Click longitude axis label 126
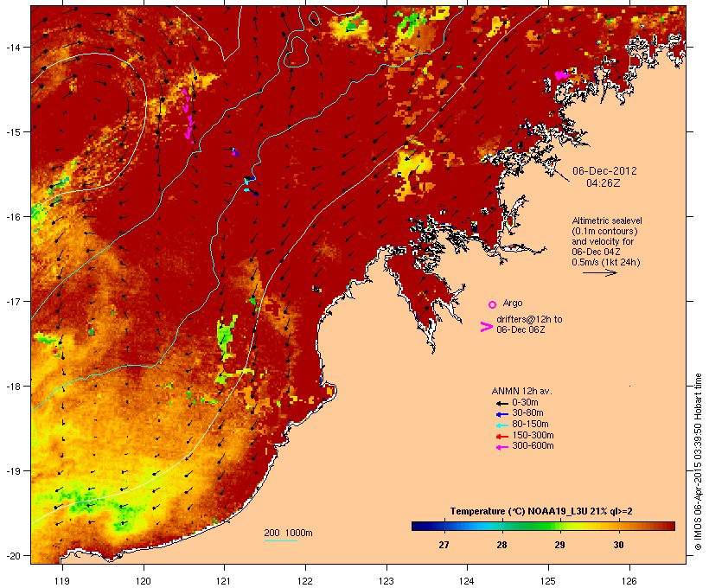Viewport: 709px width, 588px height. (x=629, y=581)
